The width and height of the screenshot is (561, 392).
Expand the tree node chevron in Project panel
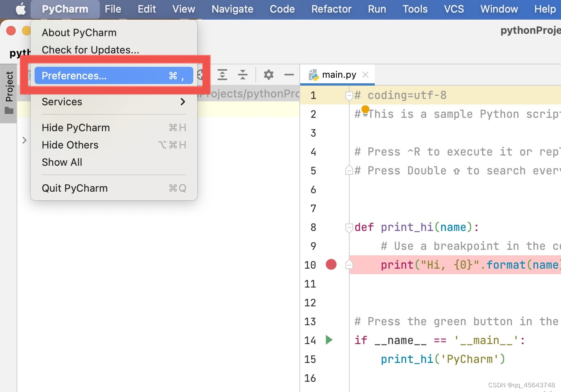pos(24,140)
